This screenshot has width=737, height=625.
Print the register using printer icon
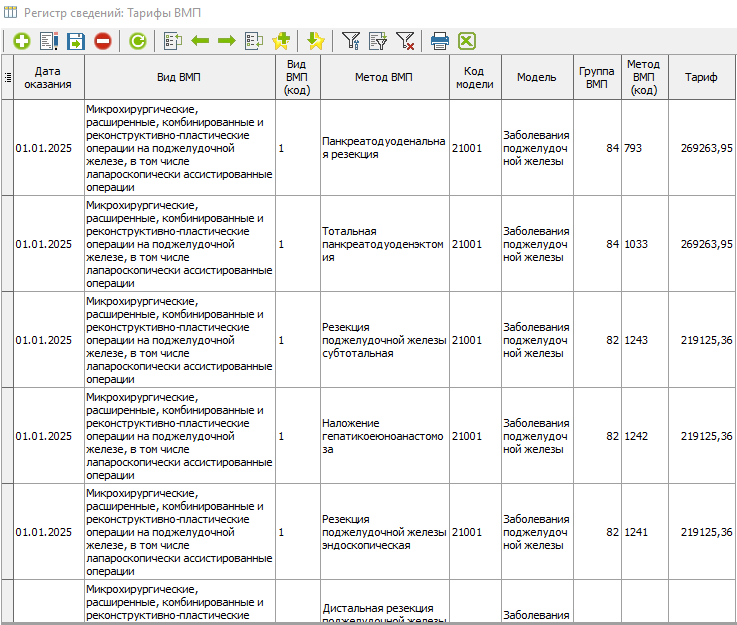coord(439,41)
